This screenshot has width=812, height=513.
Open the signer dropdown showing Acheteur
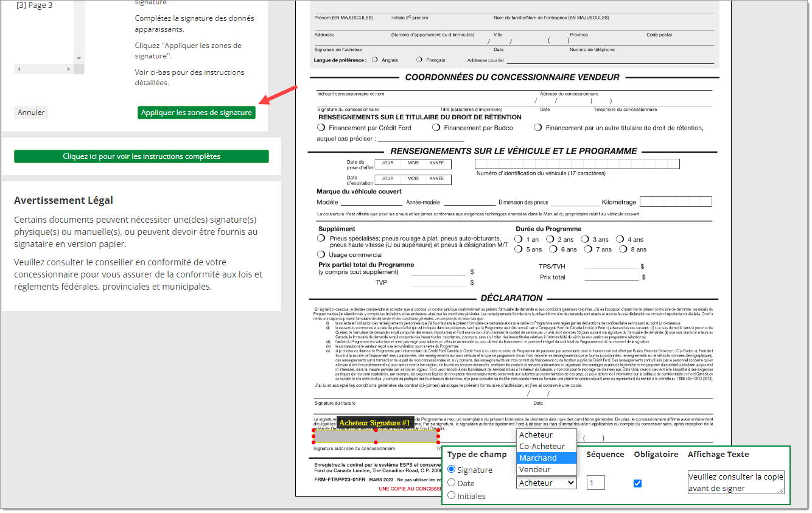tap(547, 483)
